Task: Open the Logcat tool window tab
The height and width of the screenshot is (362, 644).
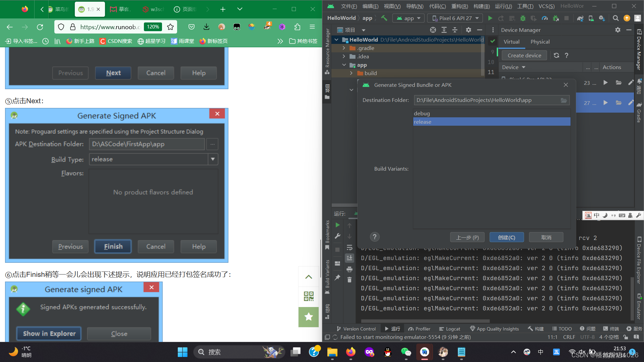Action: click(x=449, y=329)
